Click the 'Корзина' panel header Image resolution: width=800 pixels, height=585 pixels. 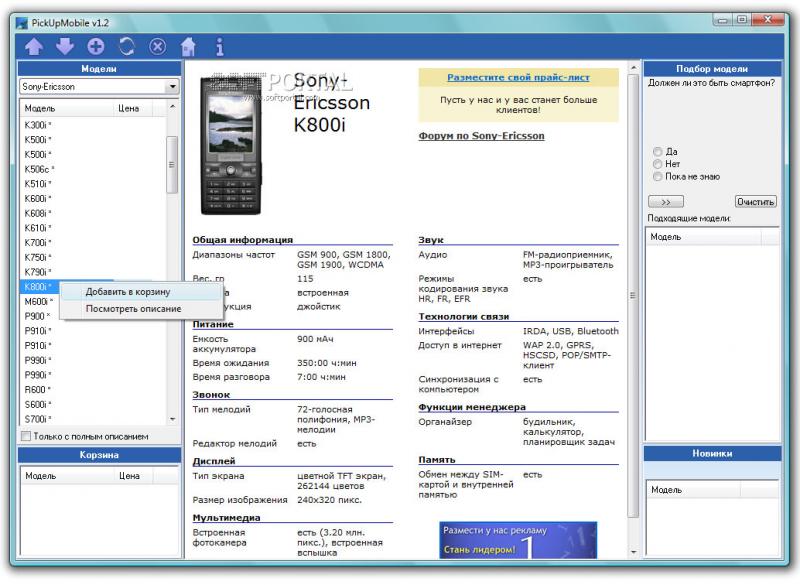[x=99, y=454]
